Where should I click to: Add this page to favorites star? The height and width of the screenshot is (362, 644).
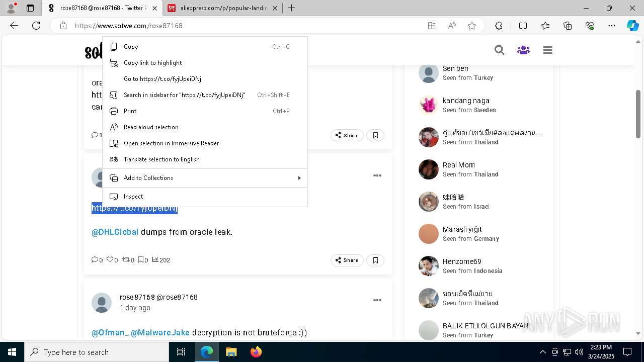pyautogui.click(x=472, y=26)
